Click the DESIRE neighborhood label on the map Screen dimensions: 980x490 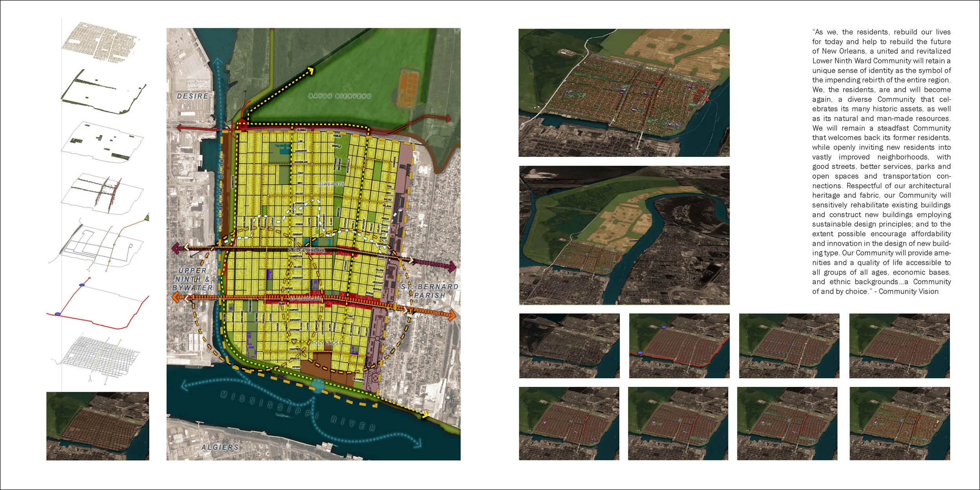pyautogui.click(x=192, y=96)
